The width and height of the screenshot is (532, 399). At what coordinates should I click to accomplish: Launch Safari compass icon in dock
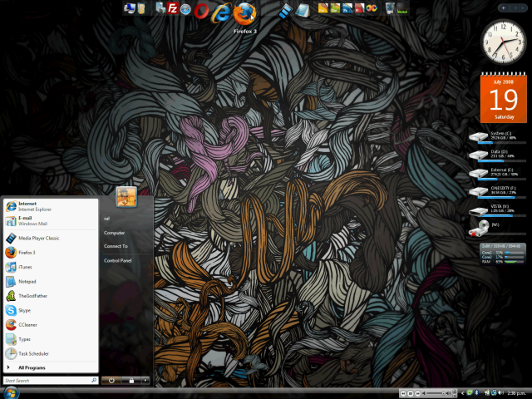click(x=185, y=9)
